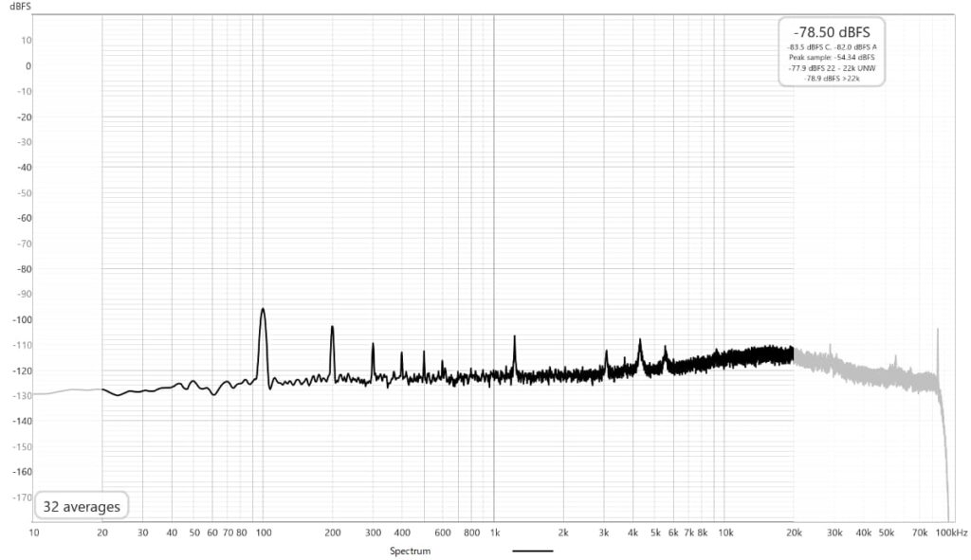
Task: Click the tall grey spike near 100kHz
Action: (937, 331)
